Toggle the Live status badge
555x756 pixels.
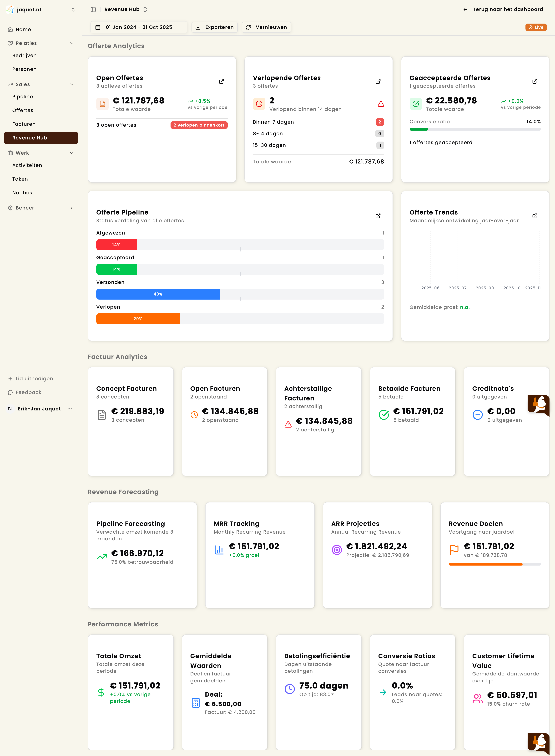click(x=536, y=27)
